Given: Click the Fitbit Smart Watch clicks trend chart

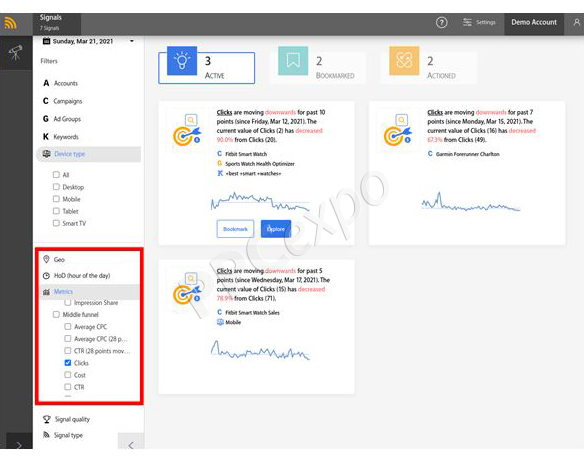Looking at the screenshot, I should click(260, 202).
